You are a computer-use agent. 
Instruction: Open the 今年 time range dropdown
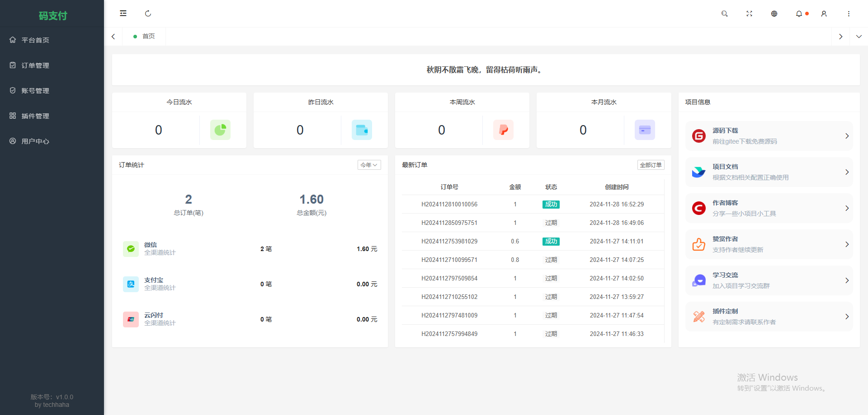[369, 165]
